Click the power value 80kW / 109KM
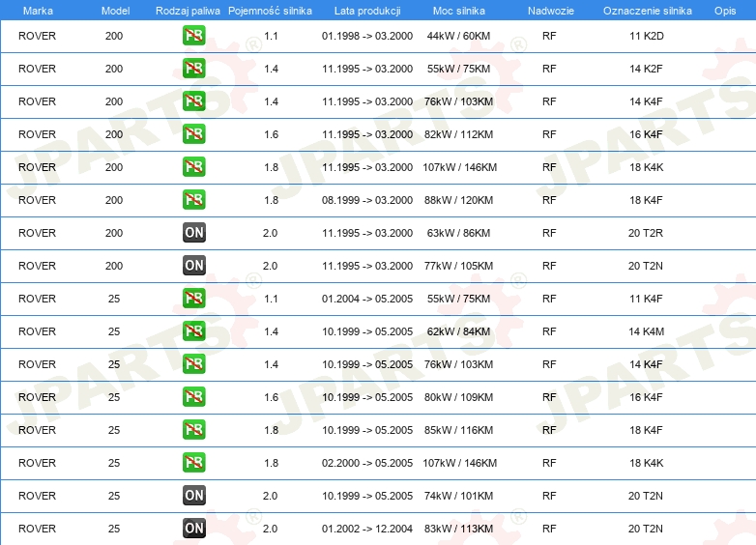Image resolution: width=756 pixels, height=545 pixels. pyautogui.click(x=458, y=397)
